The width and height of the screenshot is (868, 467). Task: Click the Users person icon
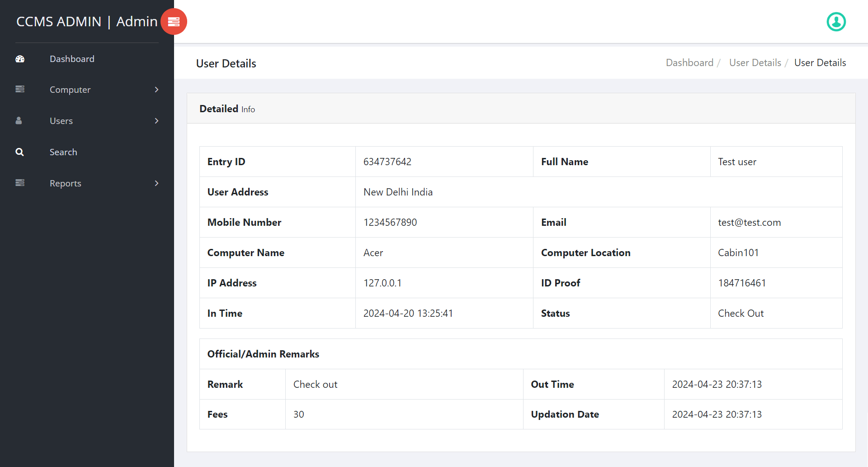click(x=19, y=120)
